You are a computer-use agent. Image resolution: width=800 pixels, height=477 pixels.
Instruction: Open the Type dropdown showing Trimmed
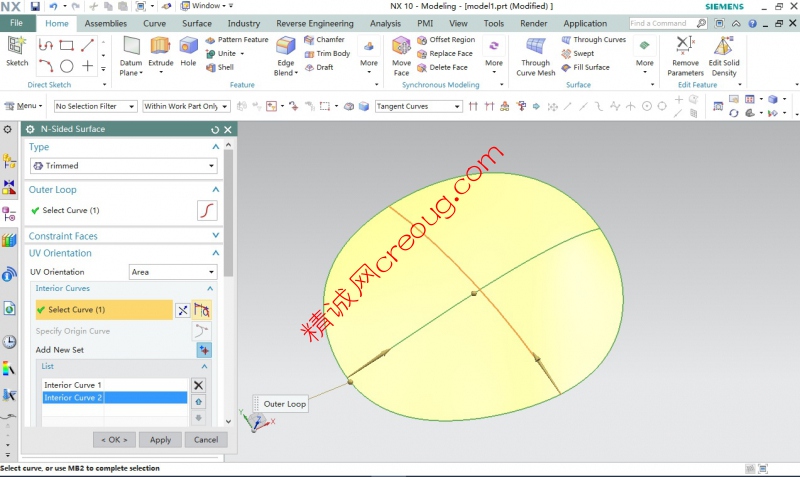pyautogui.click(x=123, y=166)
